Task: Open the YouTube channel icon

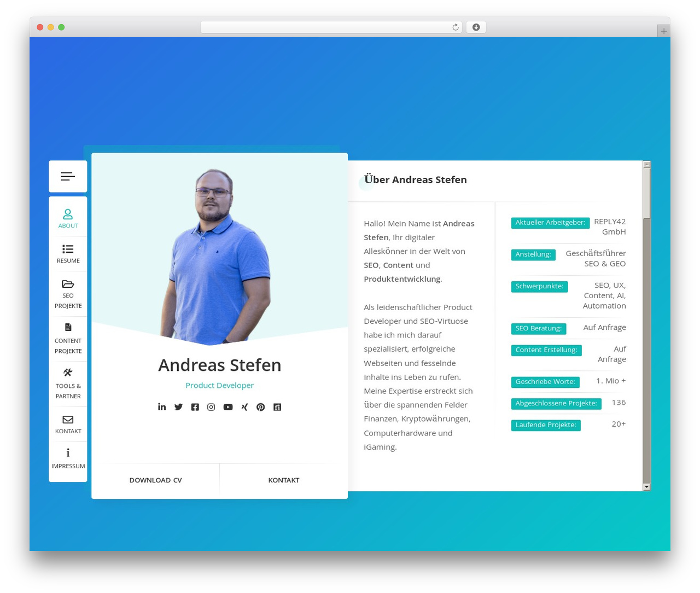Action: (228, 406)
